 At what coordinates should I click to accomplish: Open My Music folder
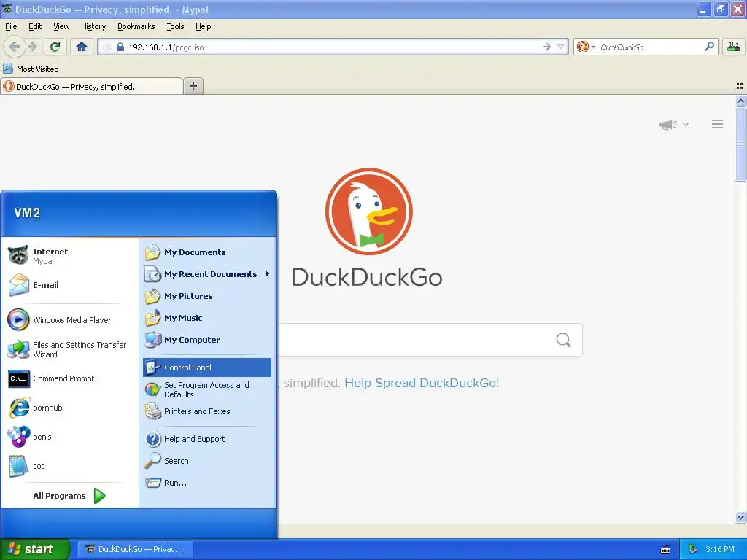[x=207, y=318]
